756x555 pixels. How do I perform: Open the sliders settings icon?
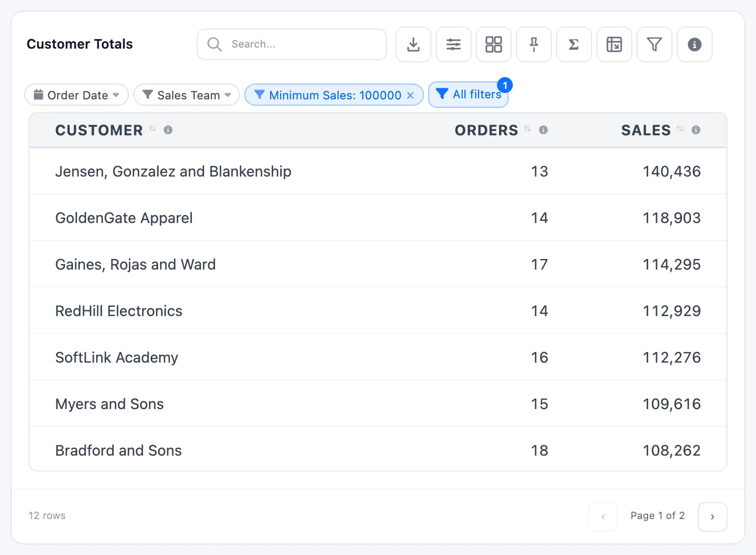[454, 44]
